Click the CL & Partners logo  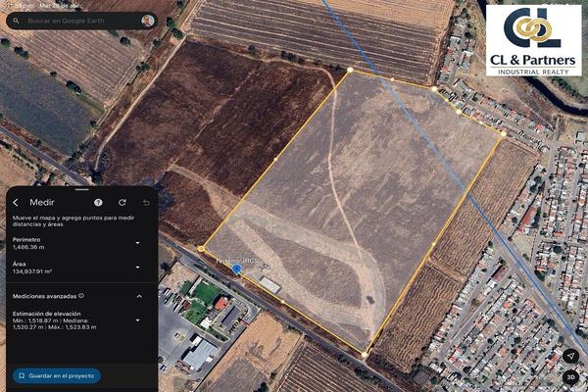(534, 40)
